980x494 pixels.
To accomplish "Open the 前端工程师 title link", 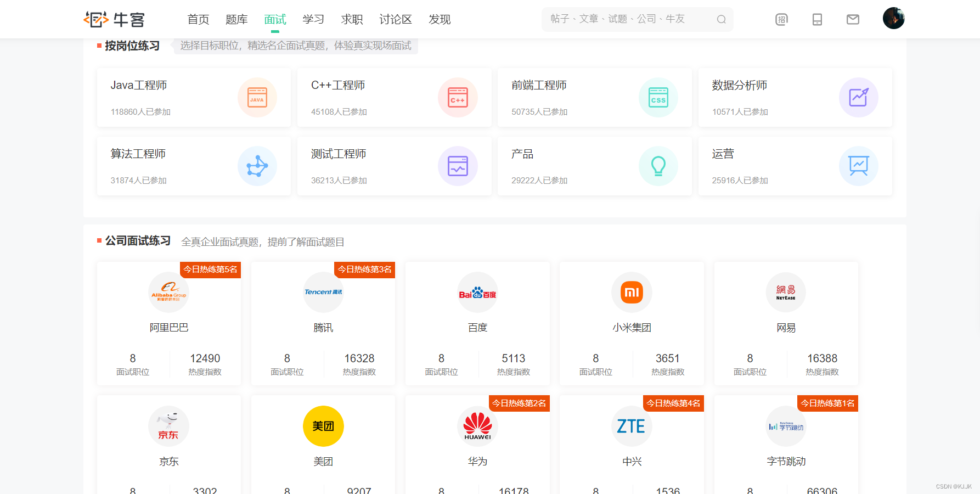I will point(539,85).
